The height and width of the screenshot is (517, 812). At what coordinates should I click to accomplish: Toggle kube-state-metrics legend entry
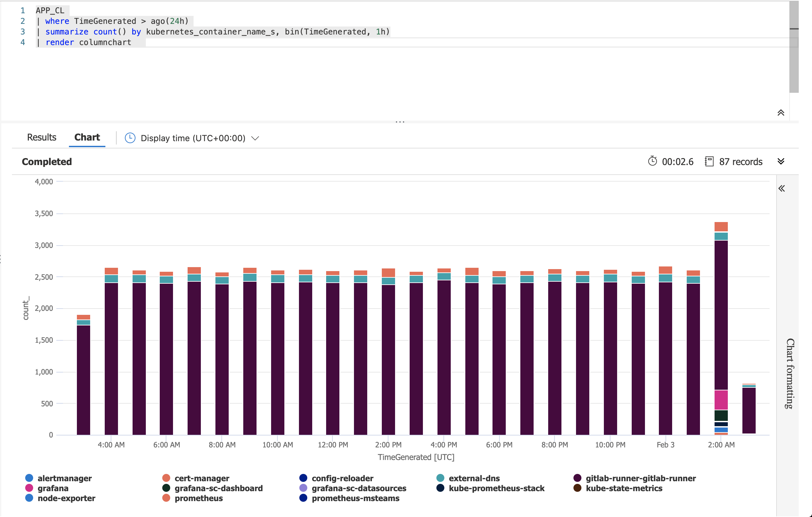pyautogui.click(x=618, y=489)
